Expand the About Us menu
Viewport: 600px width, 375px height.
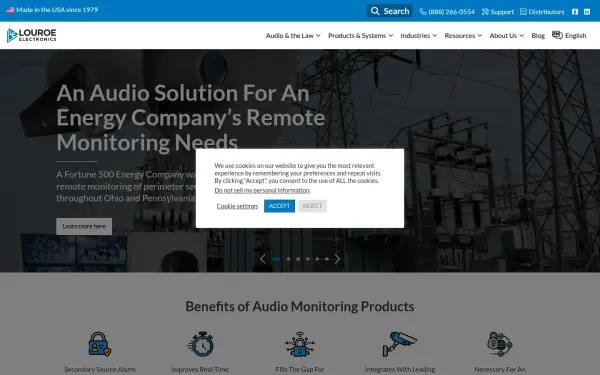coord(507,36)
